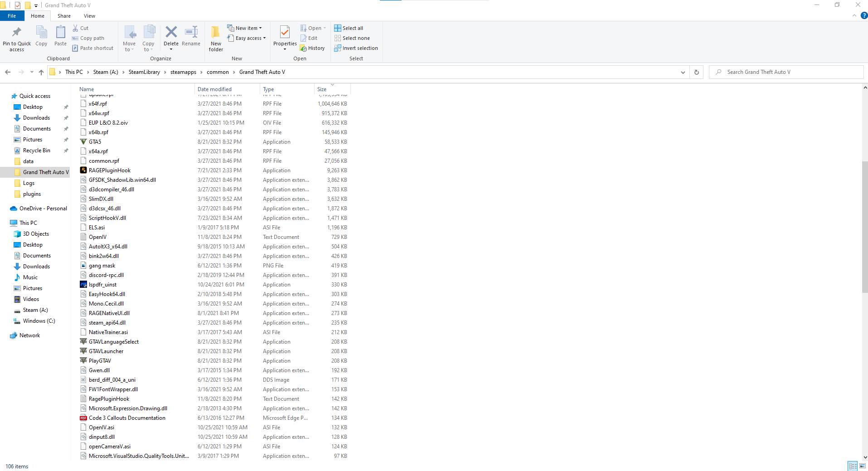Click the Edit ribbon command

309,38
